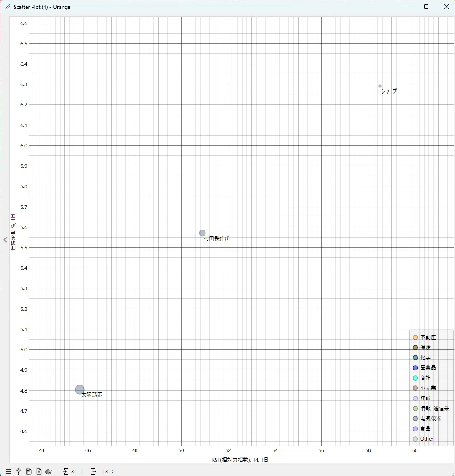
Task: Open the hamburger menu in status bar
Action: point(8,472)
